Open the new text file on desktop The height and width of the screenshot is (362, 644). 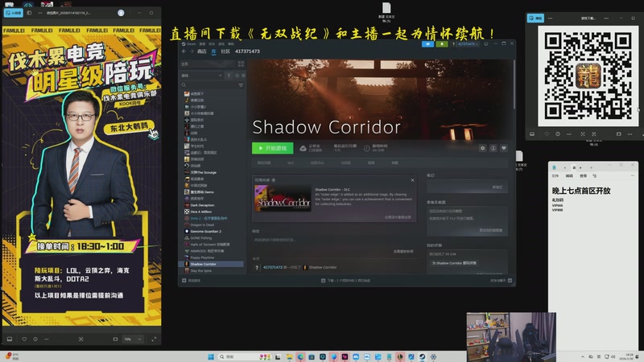pyautogui.click(x=386, y=12)
